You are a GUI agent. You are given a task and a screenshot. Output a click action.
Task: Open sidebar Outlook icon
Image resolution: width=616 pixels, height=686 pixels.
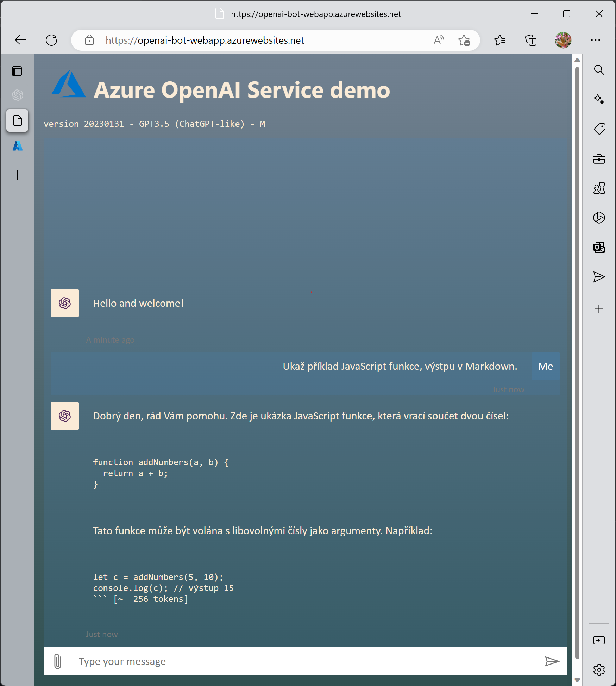click(599, 247)
